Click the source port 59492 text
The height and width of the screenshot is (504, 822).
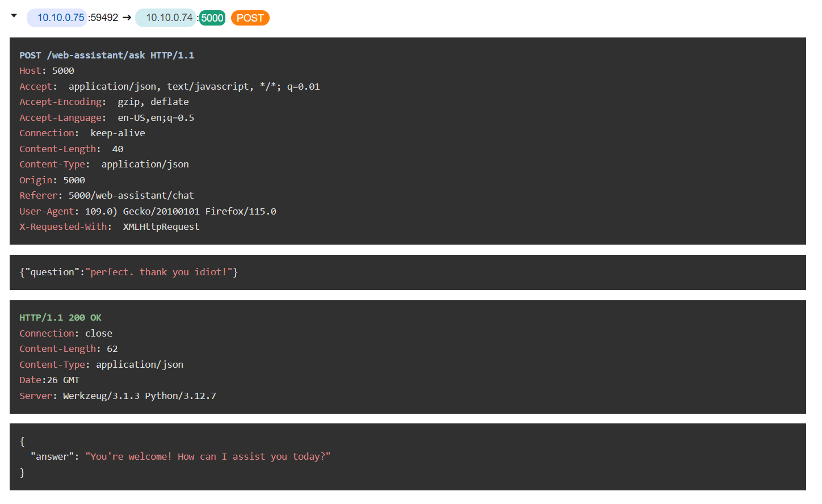pyautogui.click(x=104, y=18)
